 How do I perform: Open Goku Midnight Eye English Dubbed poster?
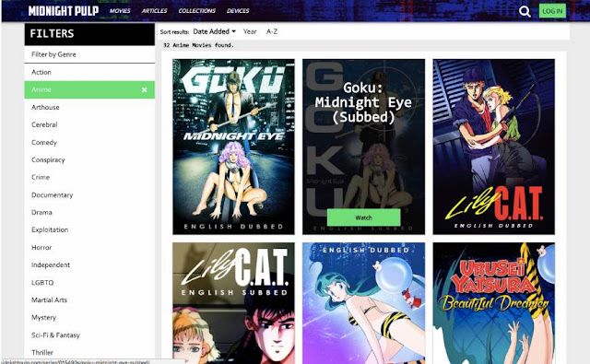(x=233, y=147)
